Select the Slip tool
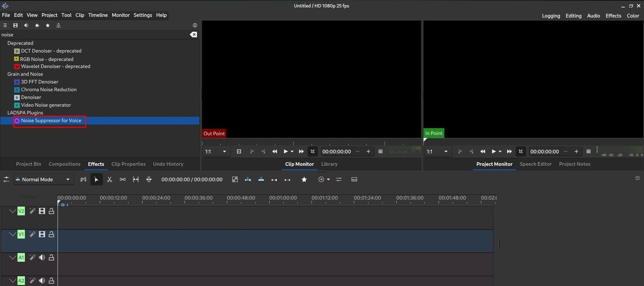Viewport: 644px width, 286px height. point(136,180)
